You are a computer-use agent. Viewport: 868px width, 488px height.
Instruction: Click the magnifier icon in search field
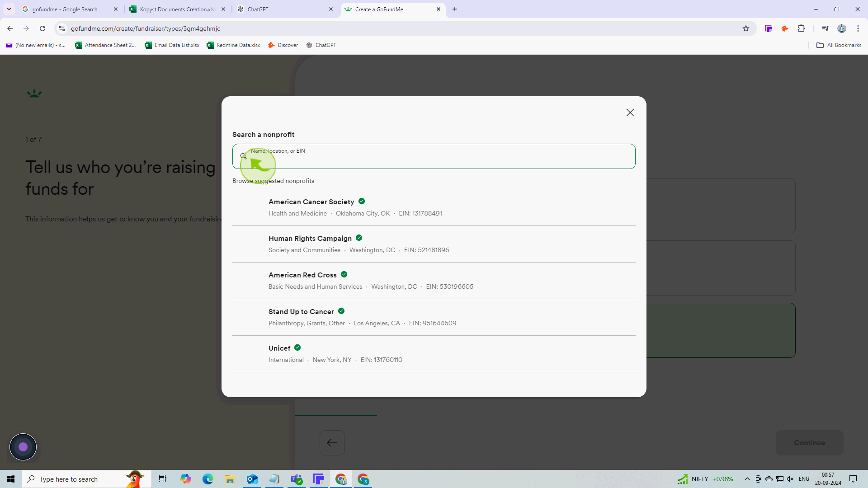(x=243, y=156)
